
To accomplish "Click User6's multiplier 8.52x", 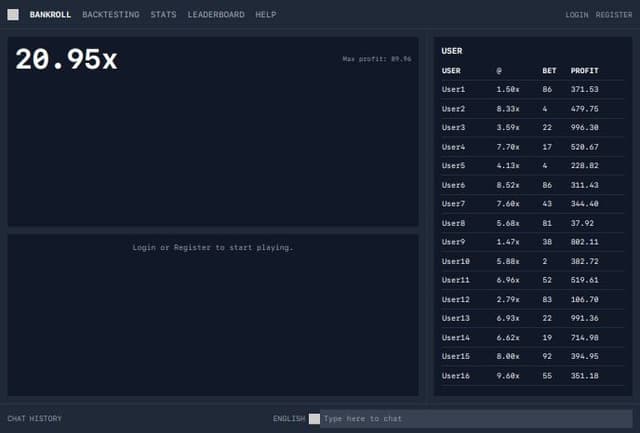I will tap(508, 185).
